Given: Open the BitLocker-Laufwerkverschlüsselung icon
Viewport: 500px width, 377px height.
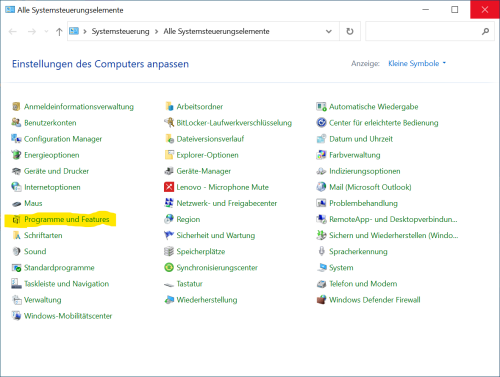Looking at the screenshot, I should click(169, 123).
